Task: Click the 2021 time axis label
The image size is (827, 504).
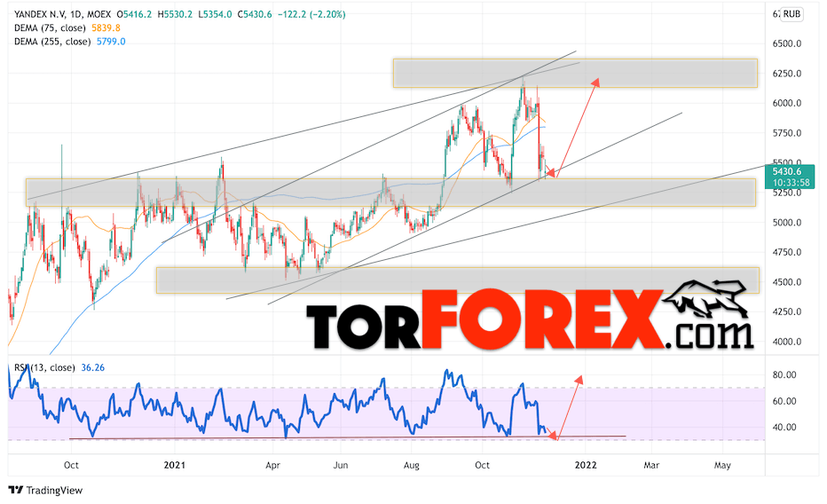Action: [175, 465]
